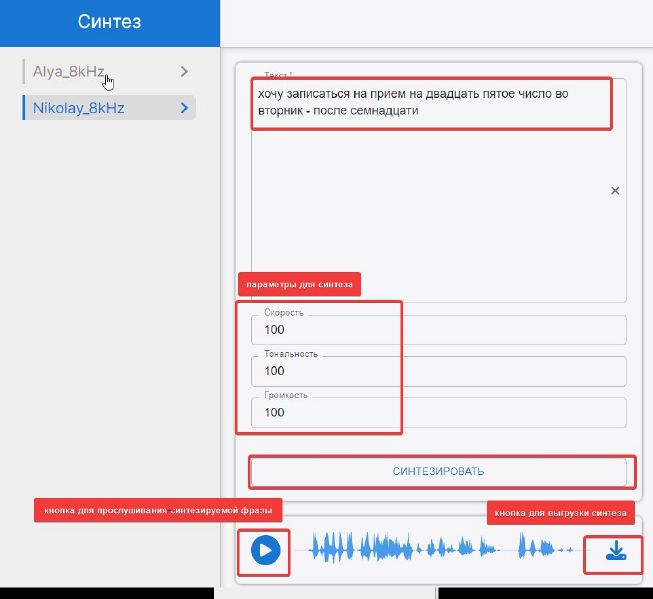Click the 'параметры для синтеза' red label

coord(300,285)
